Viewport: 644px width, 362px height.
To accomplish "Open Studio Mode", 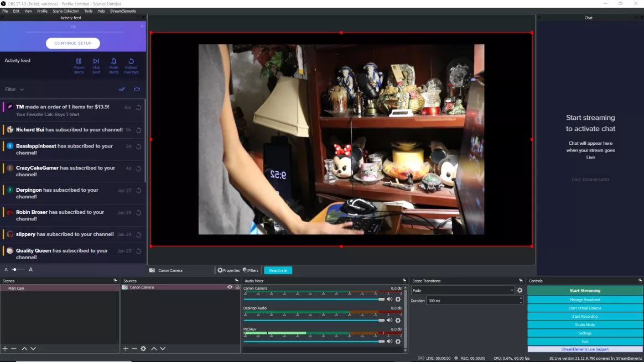I will 585,324.
